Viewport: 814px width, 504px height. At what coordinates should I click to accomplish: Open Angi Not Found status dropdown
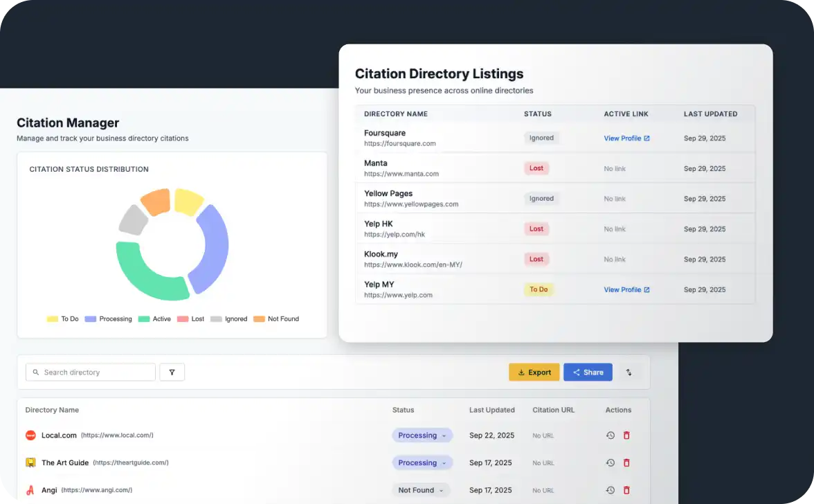pos(421,490)
